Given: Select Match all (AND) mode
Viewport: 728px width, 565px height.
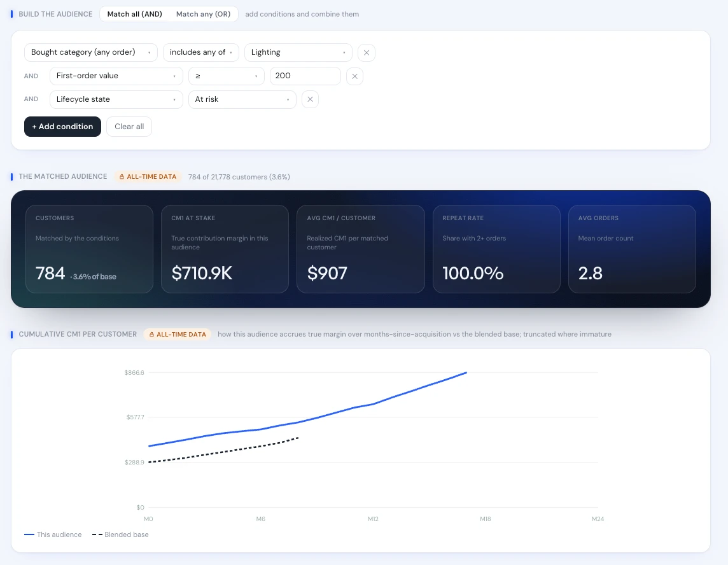Looking at the screenshot, I should click(x=135, y=14).
